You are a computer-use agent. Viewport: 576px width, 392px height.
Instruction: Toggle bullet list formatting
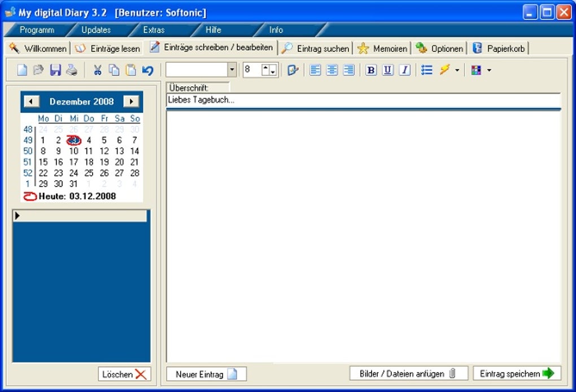426,70
